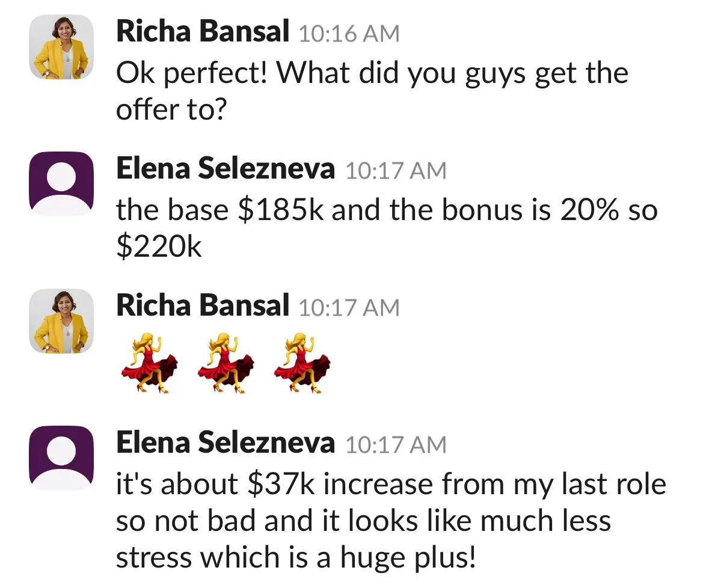The width and height of the screenshot is (709, 588).
Task: Click the last dancing woman emoji
Action: 302,363
